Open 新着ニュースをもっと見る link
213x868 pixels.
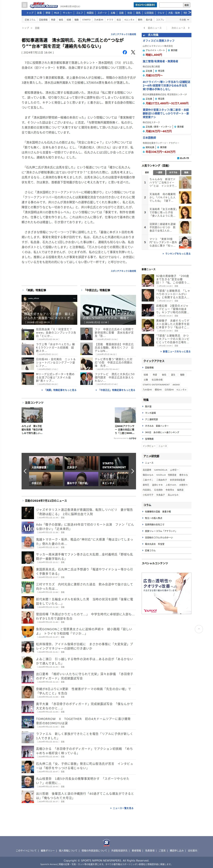point(177,352)
